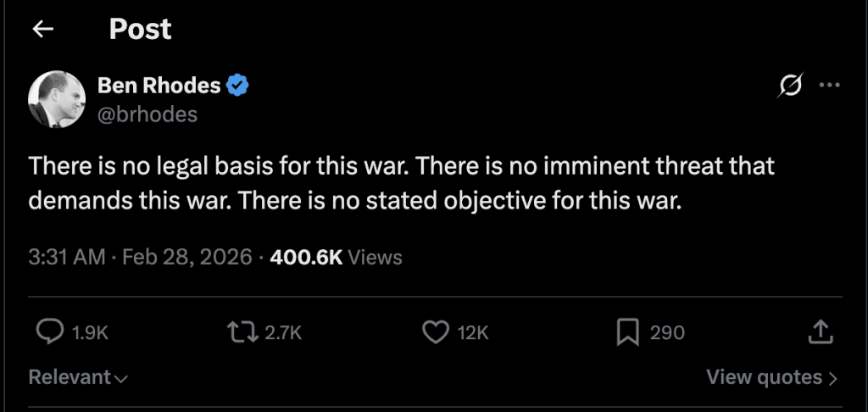Click the 12K likes count
The height and width of the screenshot is (412, 868).
coord(473,333)
